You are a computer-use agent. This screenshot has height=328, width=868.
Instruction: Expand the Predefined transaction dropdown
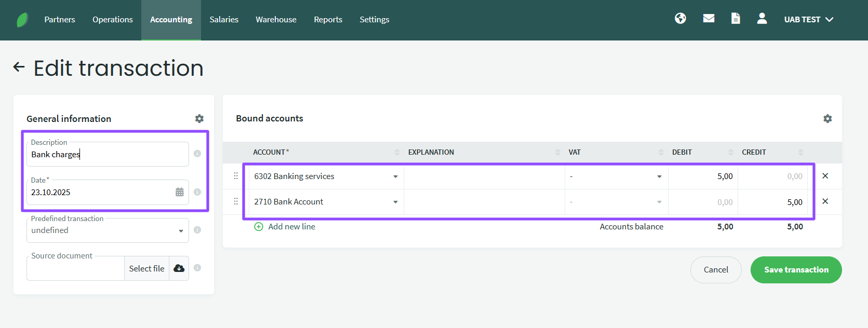pyautogui.click(x=181, y=231)
